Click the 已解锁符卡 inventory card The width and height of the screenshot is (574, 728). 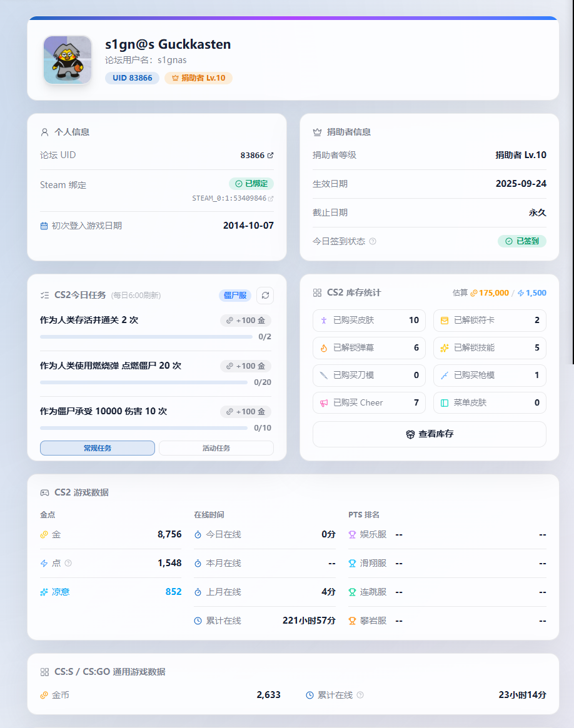click(x=490, y=321)
